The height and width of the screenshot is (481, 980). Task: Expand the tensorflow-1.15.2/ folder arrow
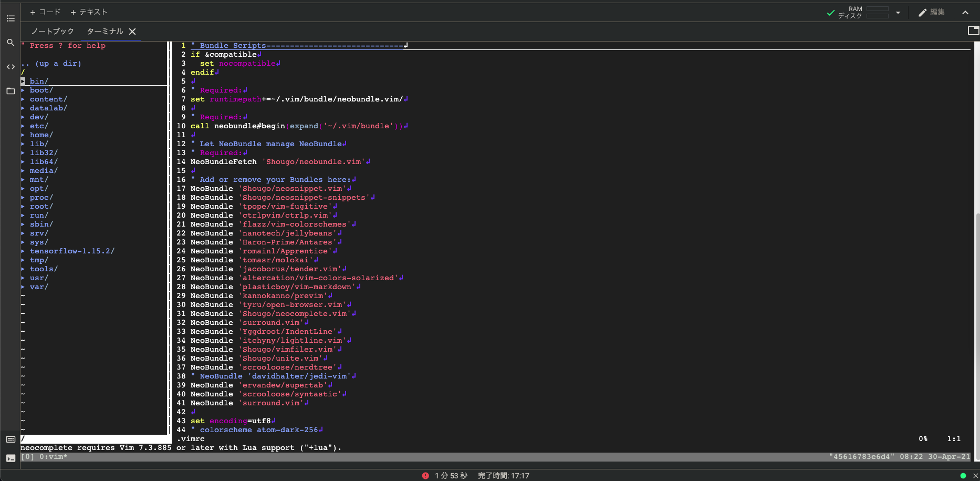tap(23, 251)
